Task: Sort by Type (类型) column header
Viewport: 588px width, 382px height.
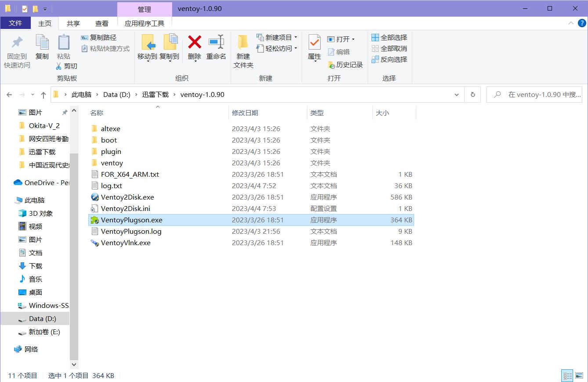Action: [340, 113]
